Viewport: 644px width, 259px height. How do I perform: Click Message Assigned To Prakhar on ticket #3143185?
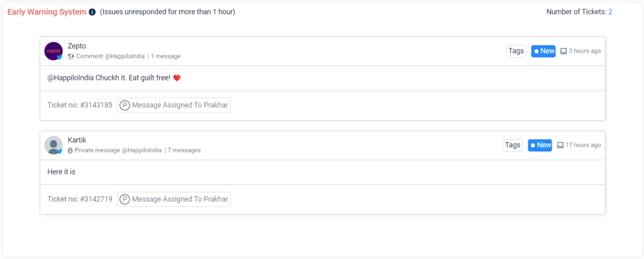click(174, 105)
